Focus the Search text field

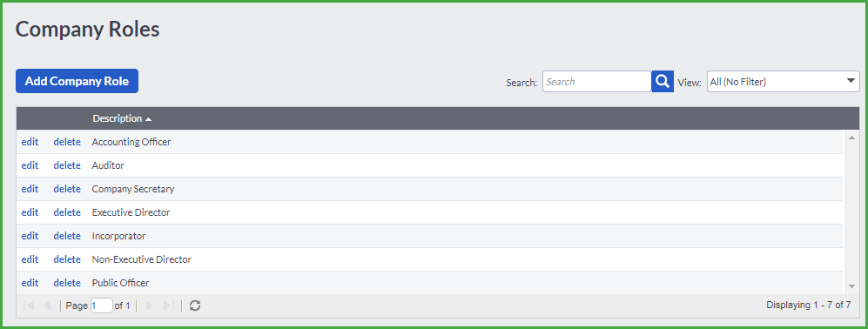click(596, 82)
